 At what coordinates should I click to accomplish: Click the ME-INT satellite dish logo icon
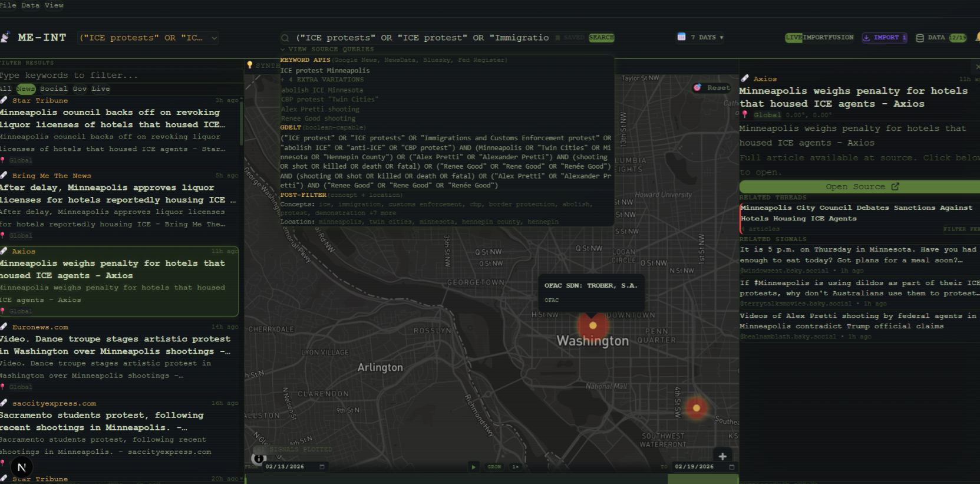5,38
